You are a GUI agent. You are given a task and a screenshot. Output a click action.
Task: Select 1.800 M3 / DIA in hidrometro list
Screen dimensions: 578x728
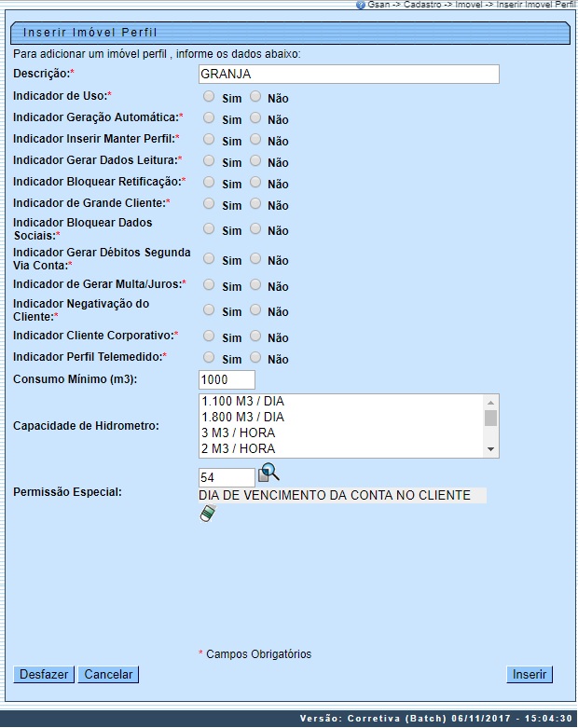243,417
